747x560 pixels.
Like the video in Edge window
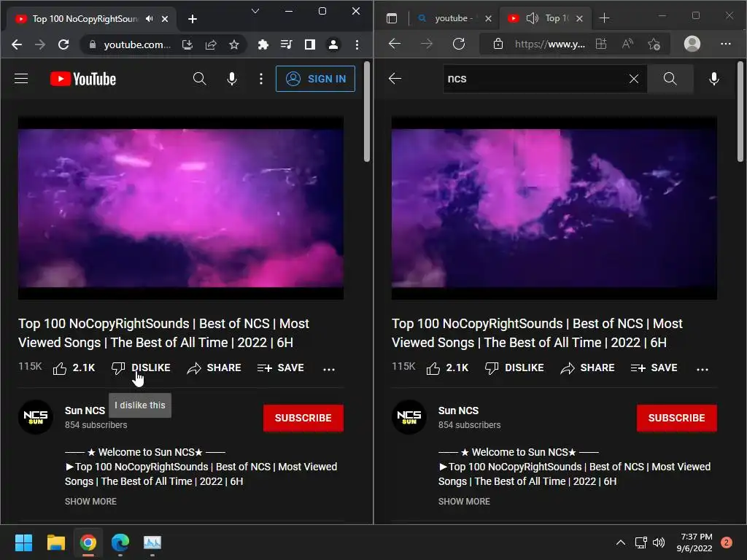447,368
